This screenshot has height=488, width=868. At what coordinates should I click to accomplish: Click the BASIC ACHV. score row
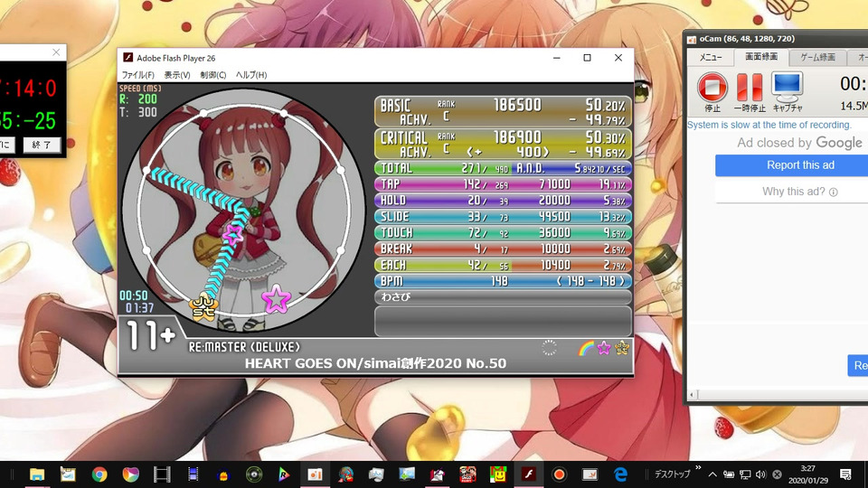[503, 112]
